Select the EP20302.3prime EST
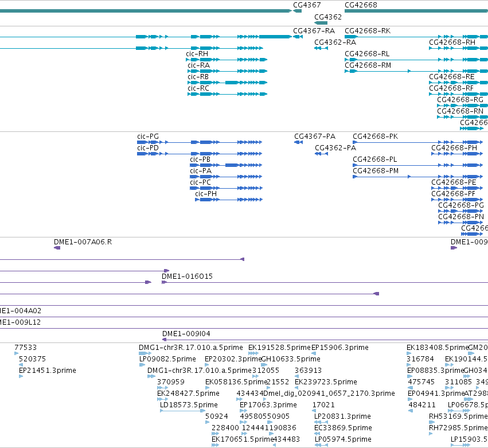 [233, 359]
